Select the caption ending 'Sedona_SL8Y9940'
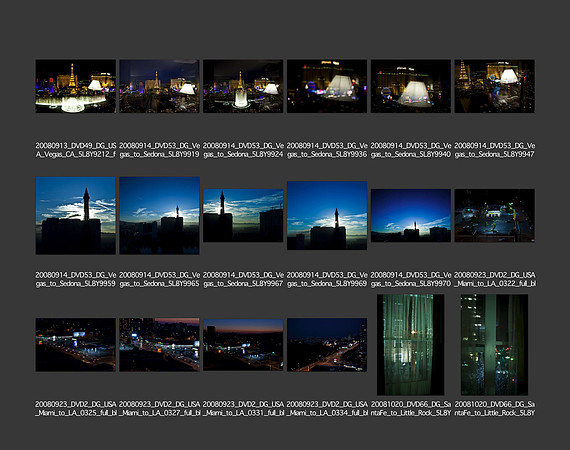 coord(411,150)
